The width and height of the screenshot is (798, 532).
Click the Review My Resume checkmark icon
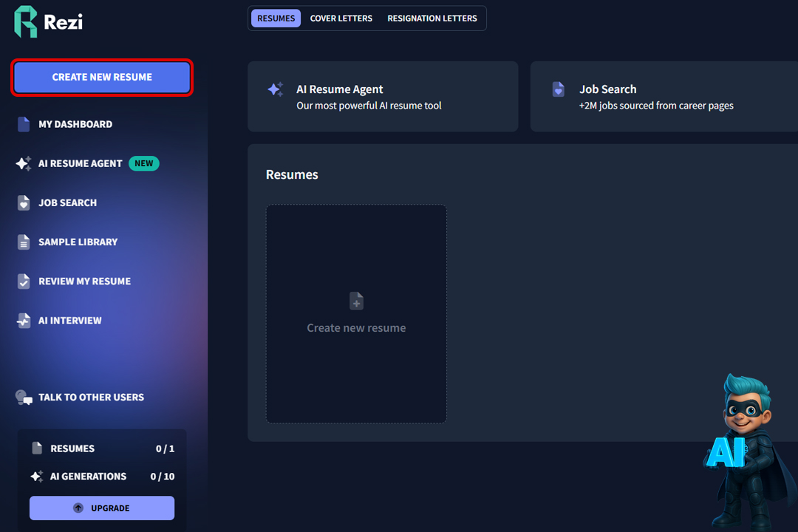pyautogui.click(x=24, y=281)
